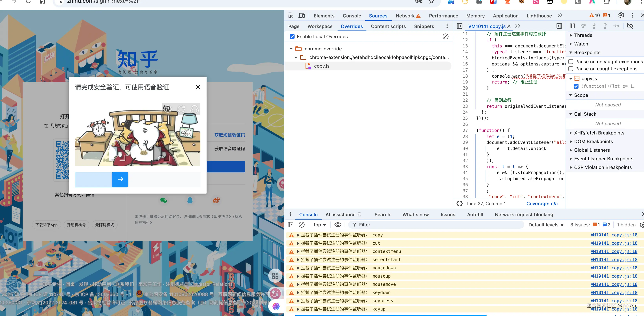Open the Content scripts tab
This screenshot has width=644, height=316.
[x=388, y=26]
